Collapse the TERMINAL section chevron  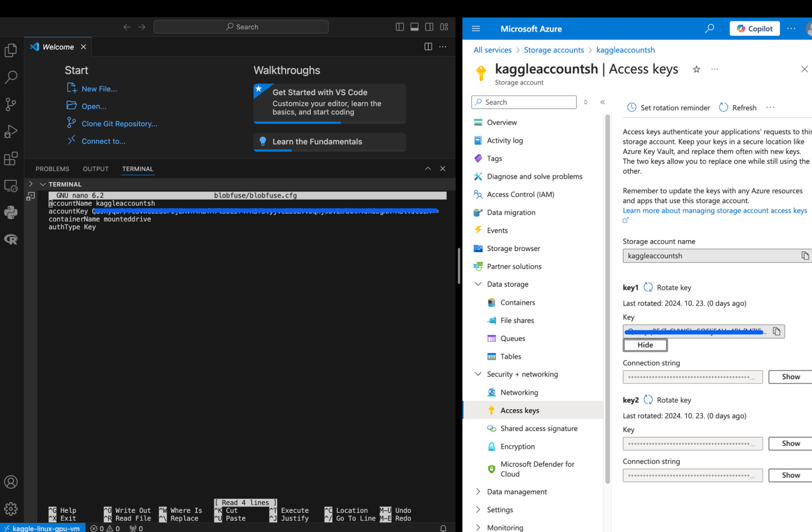[x=43, y=184]
